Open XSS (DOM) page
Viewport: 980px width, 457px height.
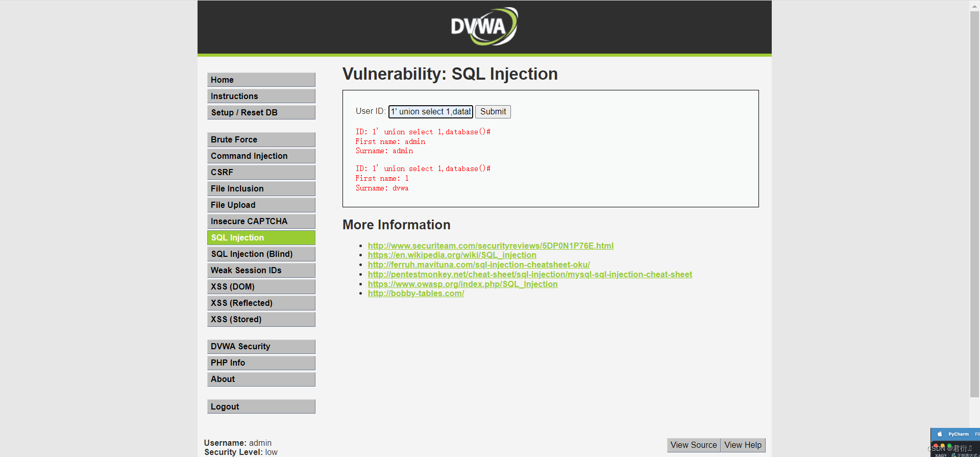[x=261, y=286]
